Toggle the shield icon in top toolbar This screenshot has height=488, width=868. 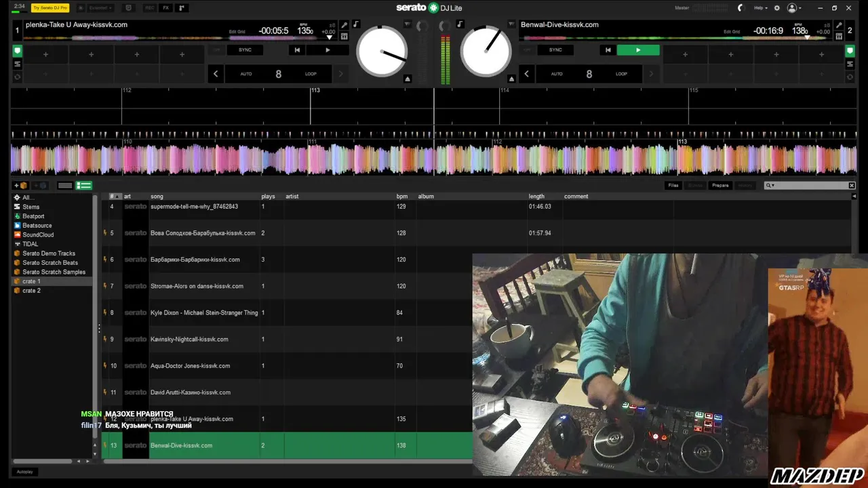[x=129, y=7]
